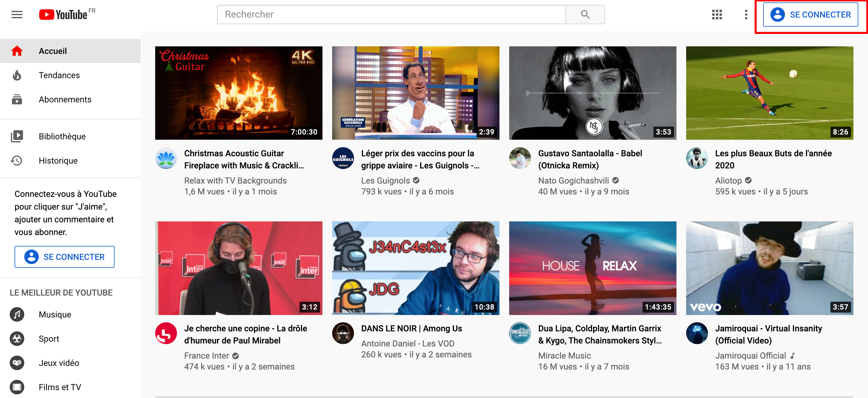Select Sport under Le meilleur de YouTube
Image resolution: width=868 pixels, height=398 pixels.
70,339
